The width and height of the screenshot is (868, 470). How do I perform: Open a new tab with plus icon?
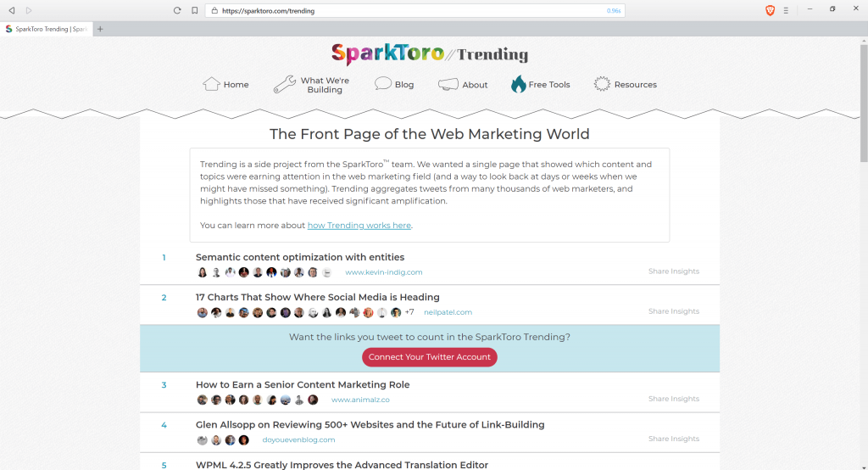point(100,29)
